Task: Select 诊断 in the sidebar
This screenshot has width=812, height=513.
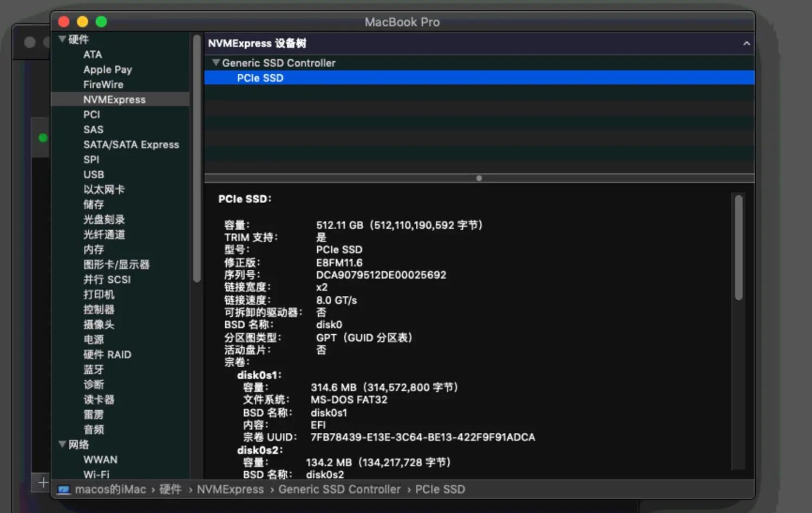Action: pos(94,385)
